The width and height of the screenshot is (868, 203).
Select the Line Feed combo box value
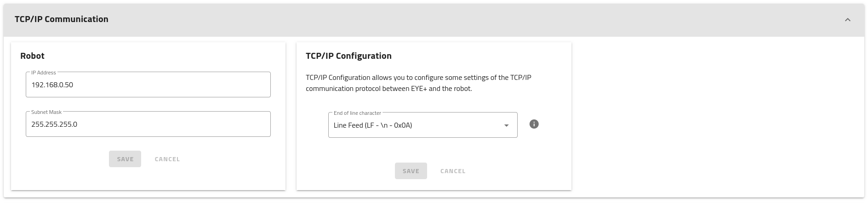[372, 125]
